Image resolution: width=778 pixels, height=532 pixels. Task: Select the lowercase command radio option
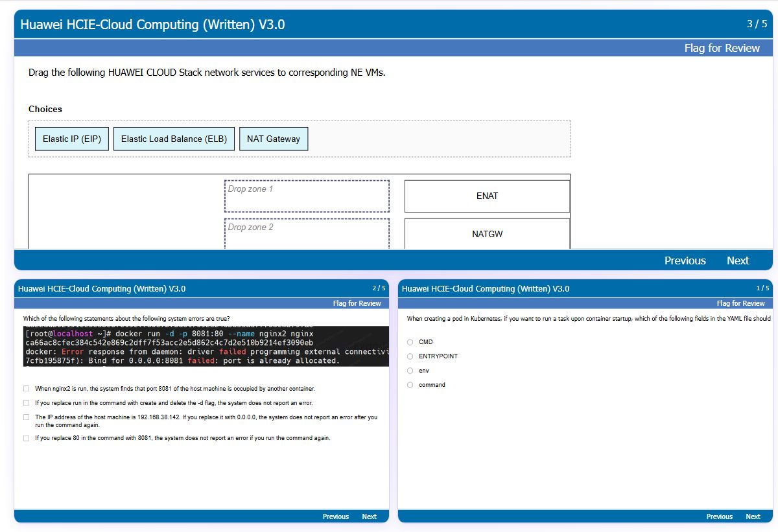click(410, 385)
